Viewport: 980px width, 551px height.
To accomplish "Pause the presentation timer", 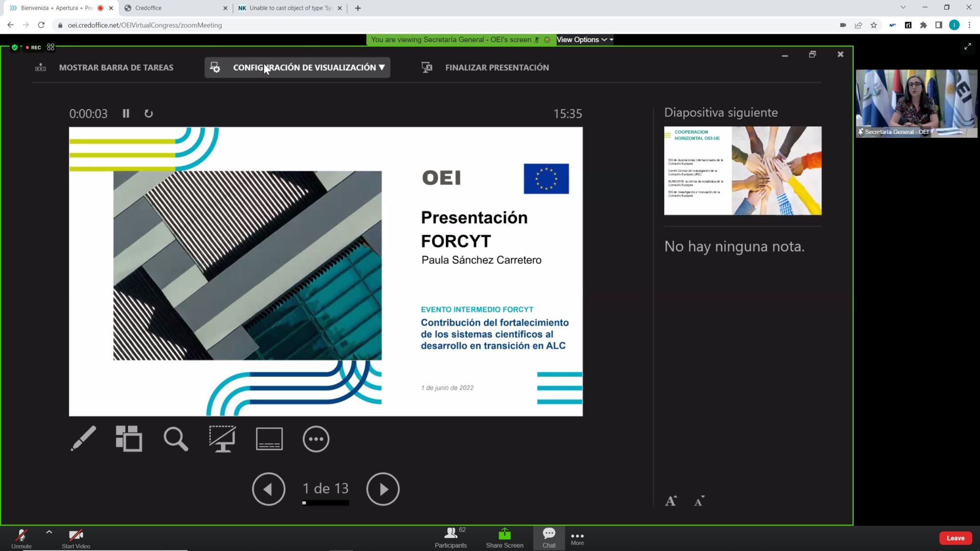I will click(x=126, y=113).
